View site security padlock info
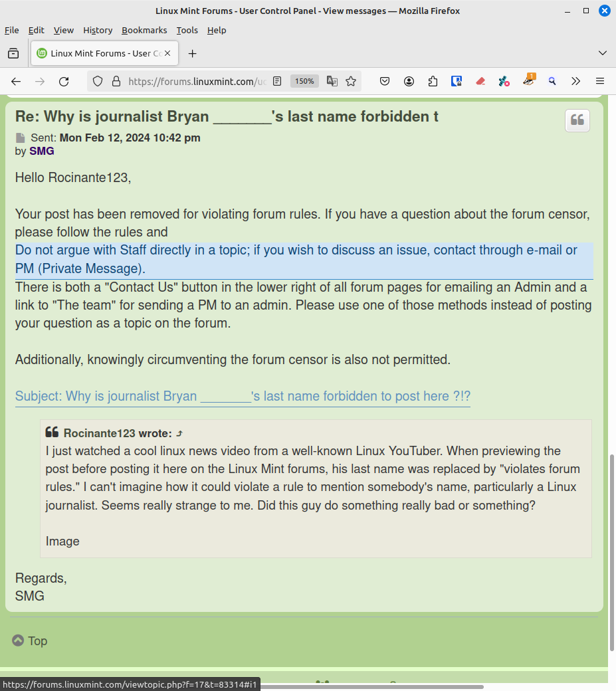This screenshot has height=691, width=616. pyautogui.click(x=116, y=81)
